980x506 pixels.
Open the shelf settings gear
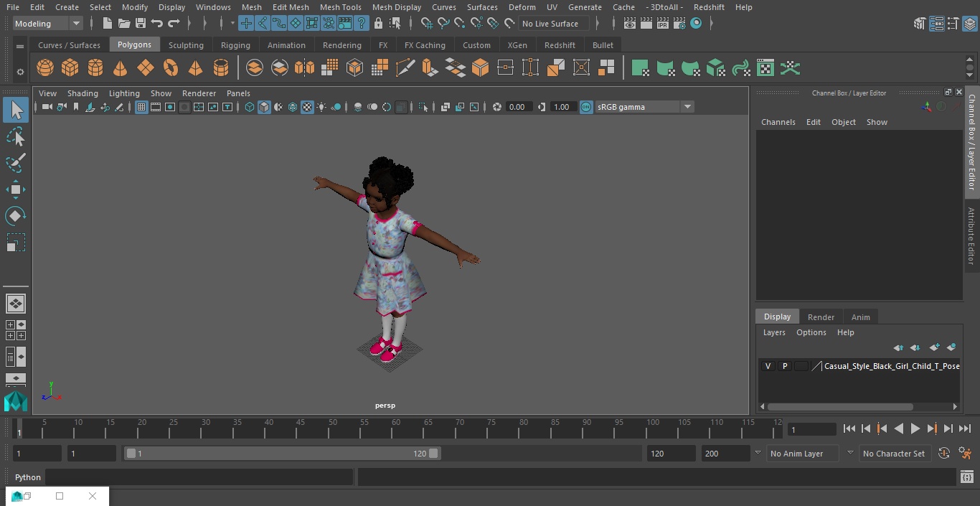(20, 72)
